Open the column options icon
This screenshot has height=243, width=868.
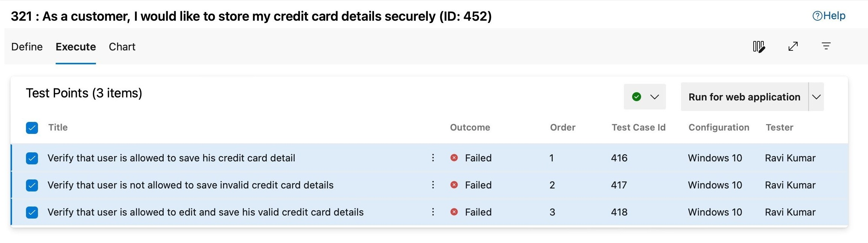pos(759,47)
